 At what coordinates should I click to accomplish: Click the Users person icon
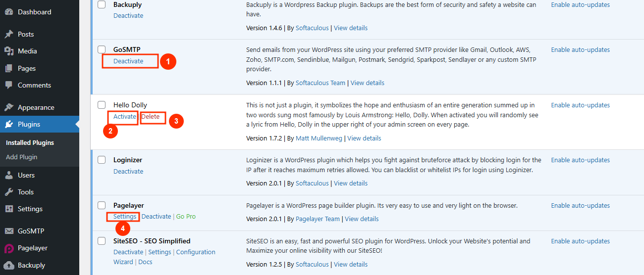click(x=8, y=175)
